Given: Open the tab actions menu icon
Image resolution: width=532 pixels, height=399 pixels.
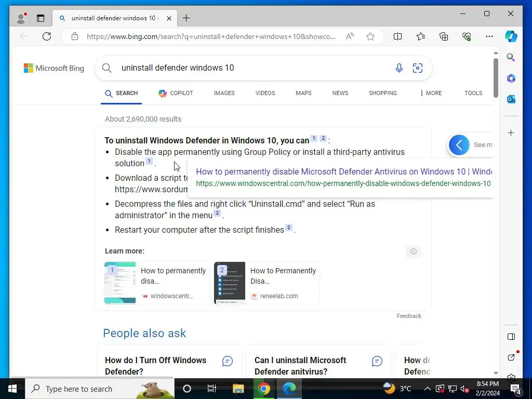Looking at the screenshot, I should (x=41, y=18).
